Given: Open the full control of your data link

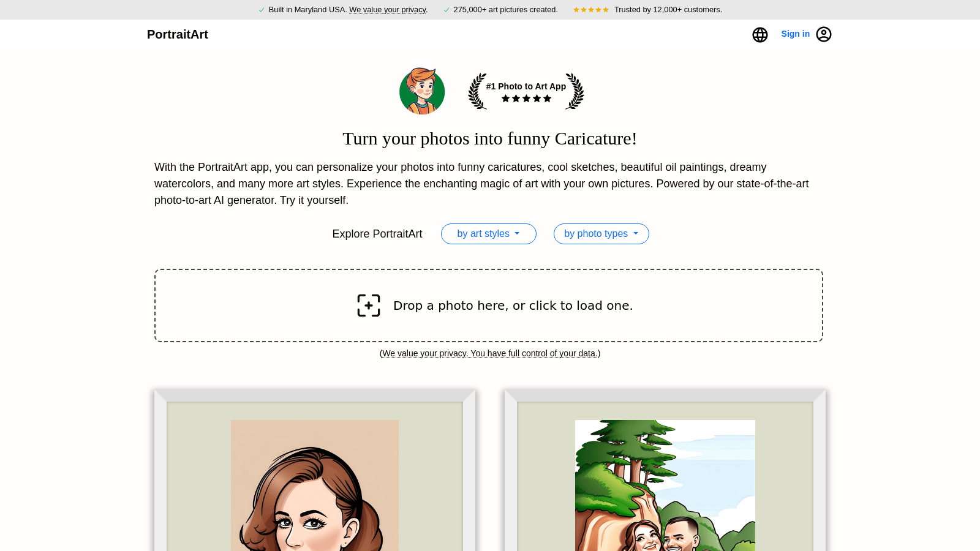Looking at the screenshot, I should (490, 353).
